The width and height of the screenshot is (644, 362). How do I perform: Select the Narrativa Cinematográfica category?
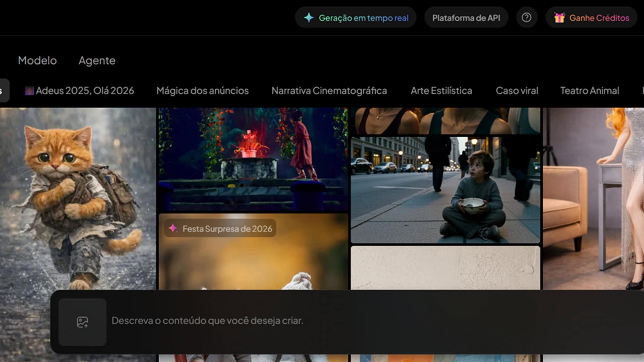point(329,91)
